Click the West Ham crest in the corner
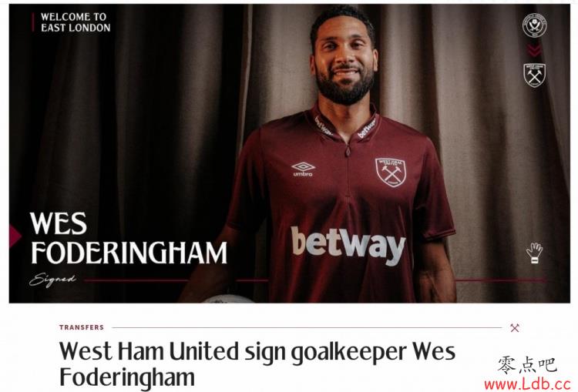Viewport: 578px width, 392px height. point(535,75)
